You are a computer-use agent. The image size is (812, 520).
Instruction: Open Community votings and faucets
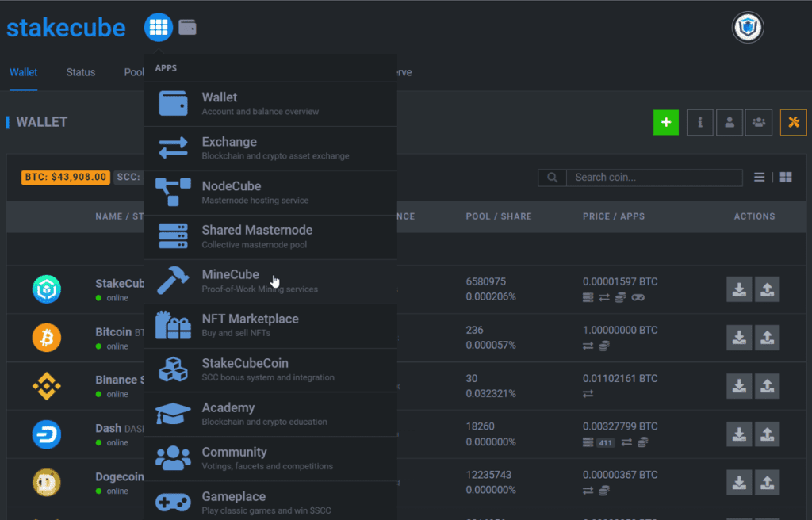tap(271, 459)
